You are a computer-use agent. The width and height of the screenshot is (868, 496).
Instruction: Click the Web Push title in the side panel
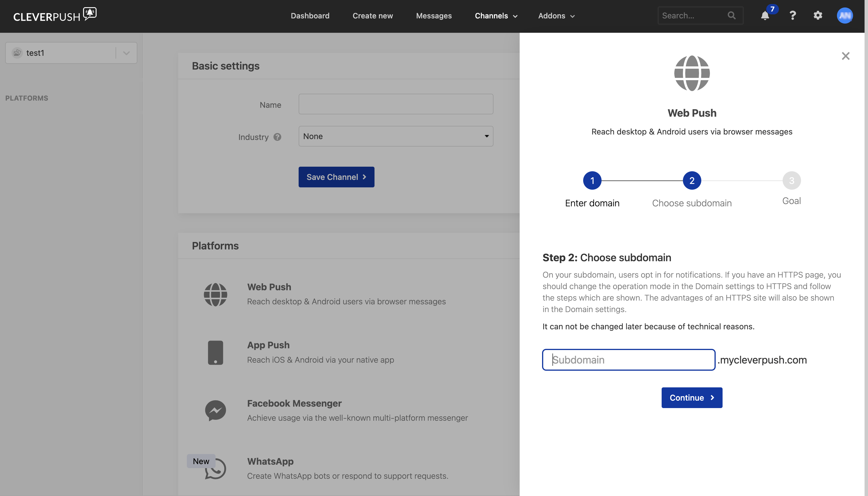692,113
